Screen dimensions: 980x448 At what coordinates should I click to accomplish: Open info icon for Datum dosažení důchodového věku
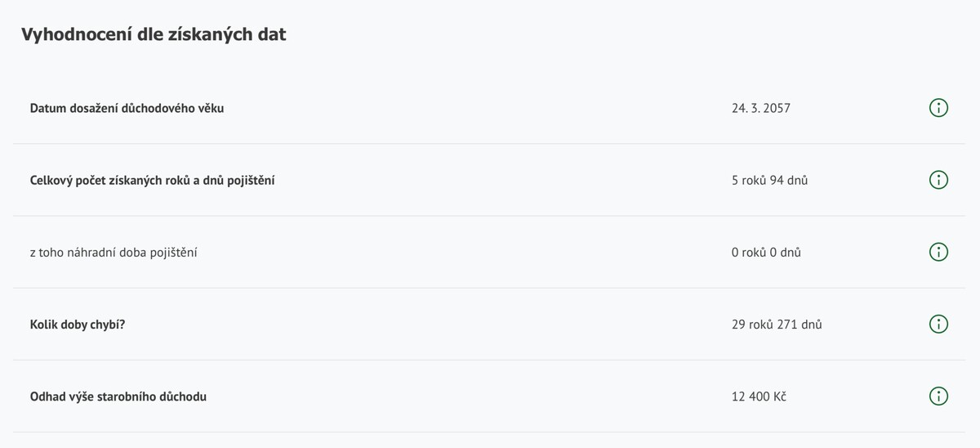tap(938, 108)
